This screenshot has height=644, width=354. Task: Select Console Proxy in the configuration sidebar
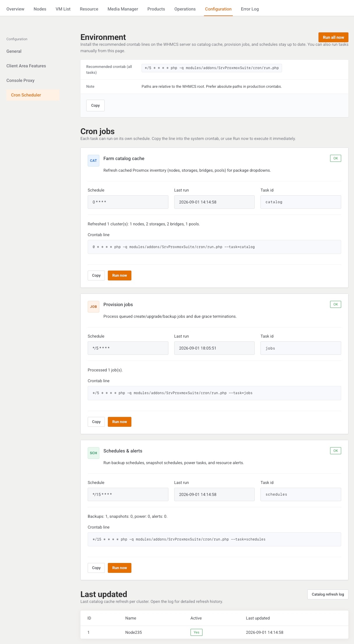pos(20,80)
